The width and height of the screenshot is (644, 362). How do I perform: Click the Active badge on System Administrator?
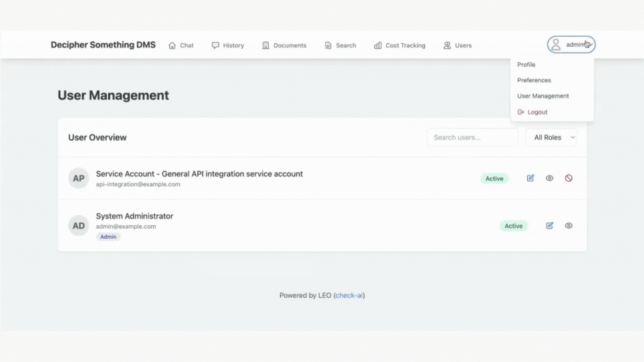pos(513,226)
